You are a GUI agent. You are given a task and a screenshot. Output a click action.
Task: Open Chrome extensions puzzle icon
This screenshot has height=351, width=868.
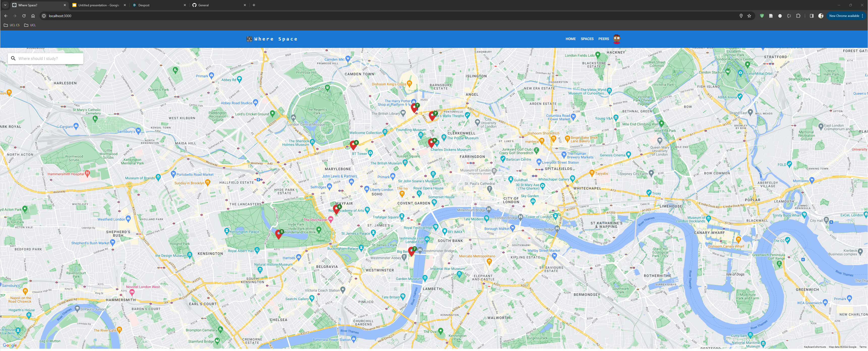coord(798,16)
